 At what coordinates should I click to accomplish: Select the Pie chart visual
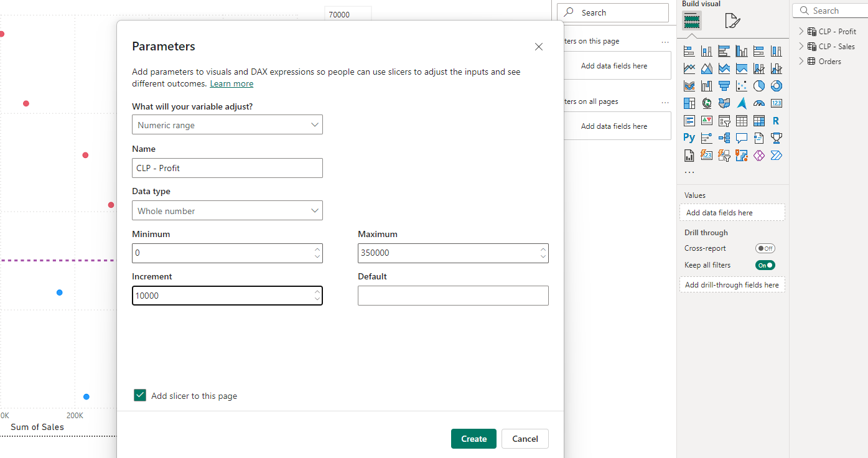[x=758, y=86]
